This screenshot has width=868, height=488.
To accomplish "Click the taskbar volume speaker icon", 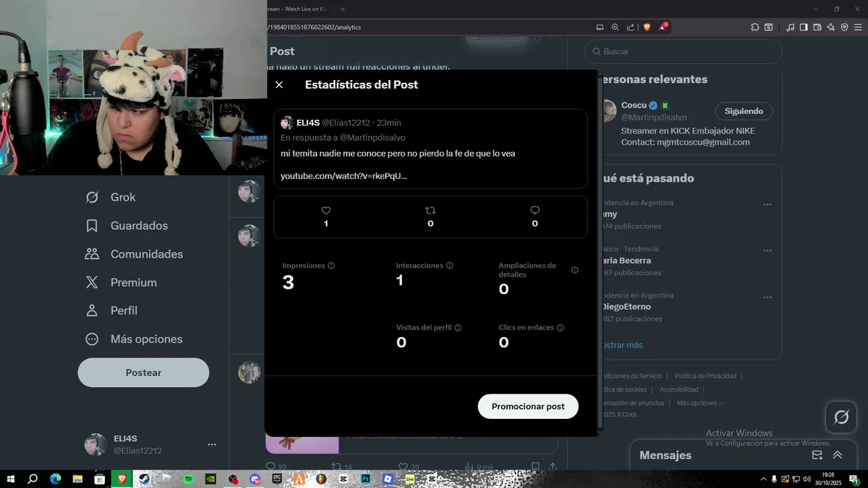I will 806,479.
